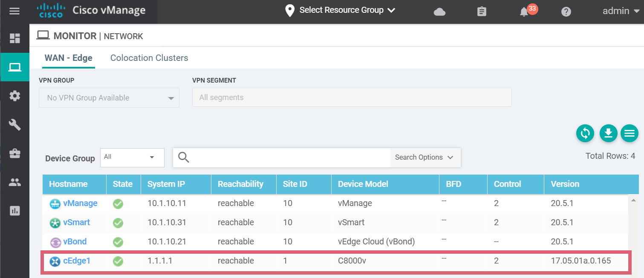Open the Tools wrench sidebar icon

tap(15, 125)
